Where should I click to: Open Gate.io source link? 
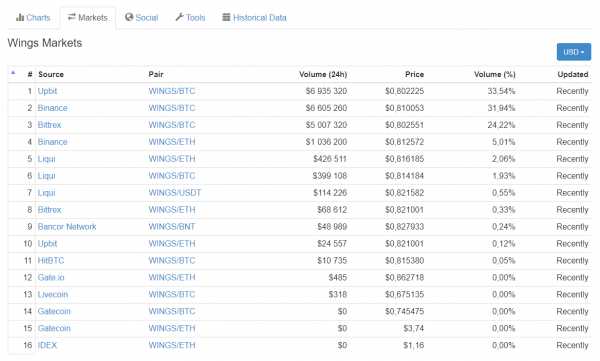51,278
